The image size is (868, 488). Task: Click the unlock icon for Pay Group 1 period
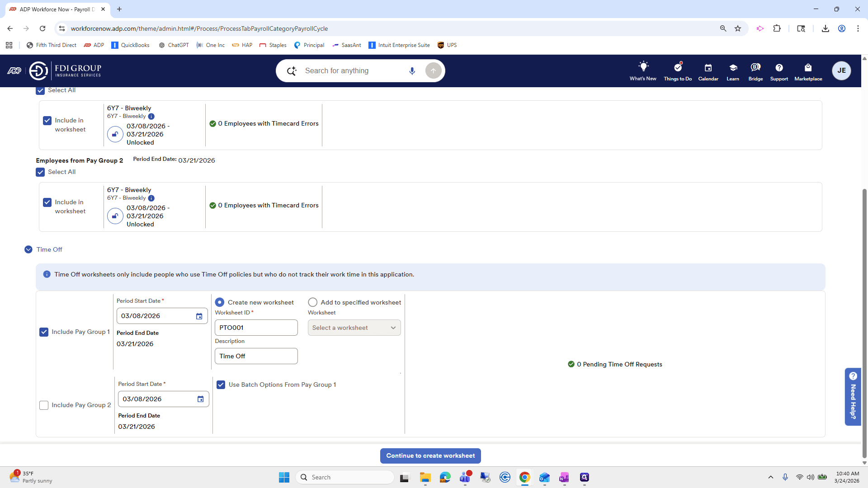coord(115,134)
